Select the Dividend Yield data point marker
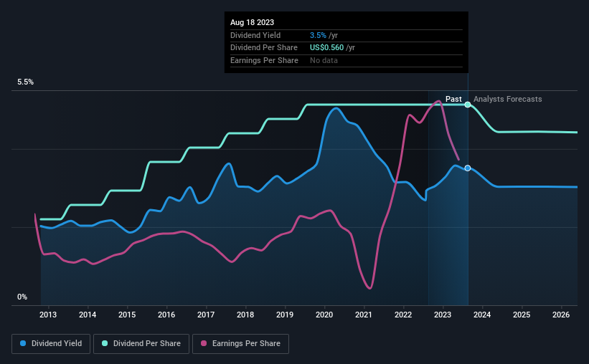Screen dimensions: 589x364 [x=468, y=168]
